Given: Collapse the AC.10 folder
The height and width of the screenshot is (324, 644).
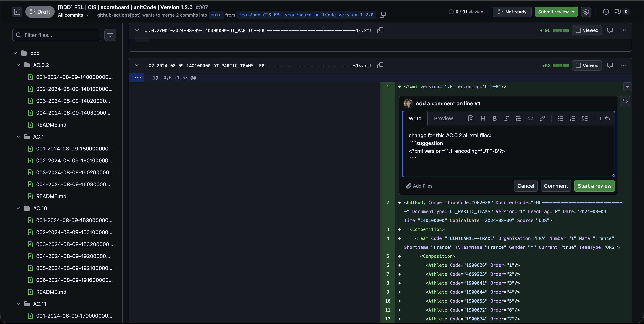Looking at the screenshot, I should [18, 208].
